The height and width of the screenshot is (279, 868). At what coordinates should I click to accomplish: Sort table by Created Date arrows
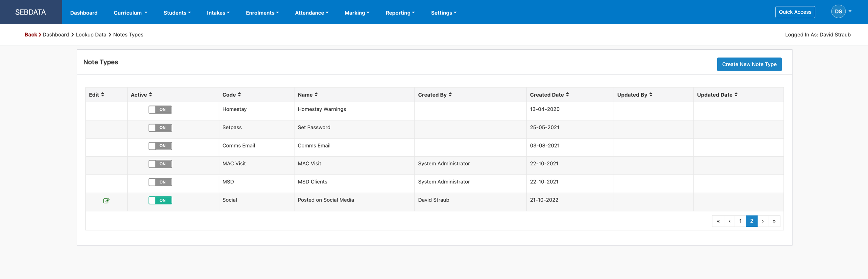coord(567,95)
